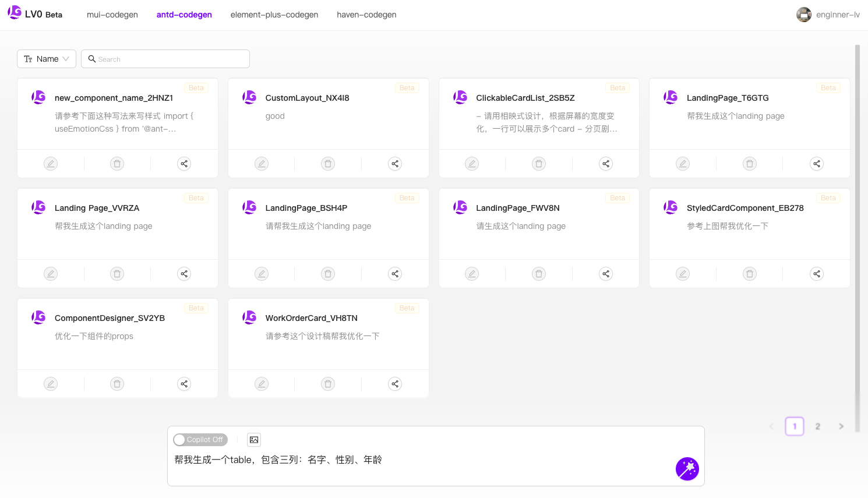Switch to the element-plus-codegen tab
The height and width of the screenshot is (498, 868).
274,15
